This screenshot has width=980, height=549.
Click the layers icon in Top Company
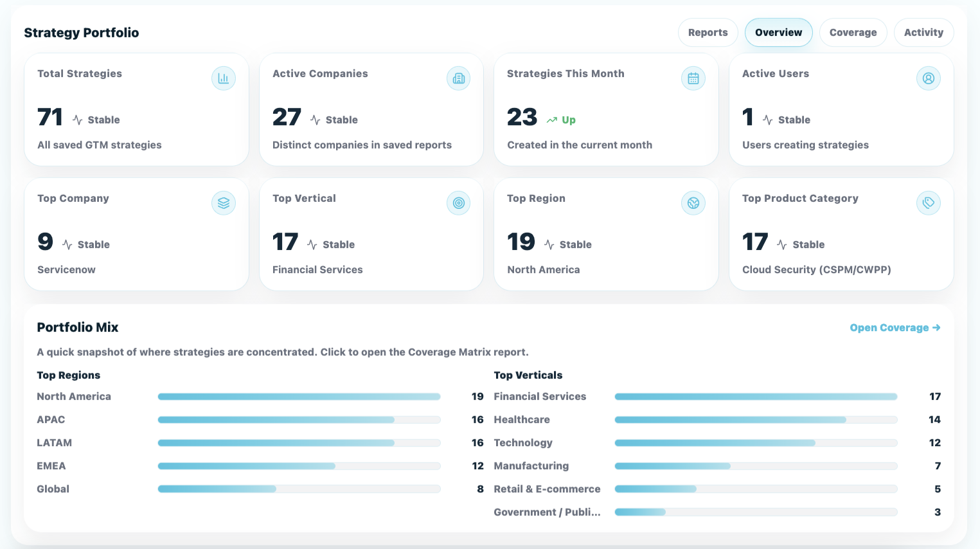(x=223, y=203)
